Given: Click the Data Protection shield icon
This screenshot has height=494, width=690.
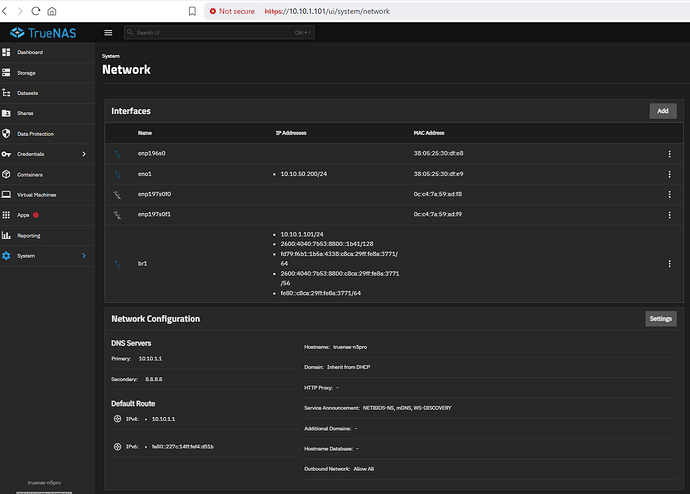Looking at the screenshot, I should pos(6,133).
